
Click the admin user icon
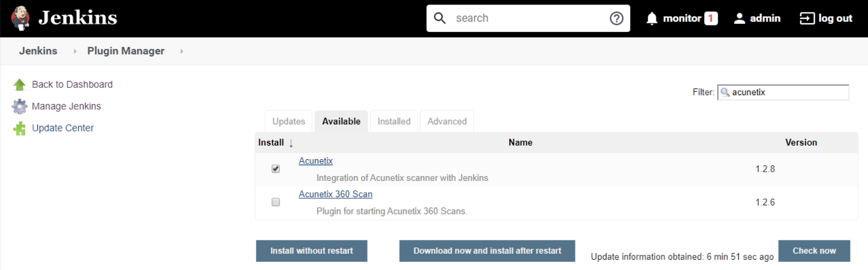(x=739, y=18)
